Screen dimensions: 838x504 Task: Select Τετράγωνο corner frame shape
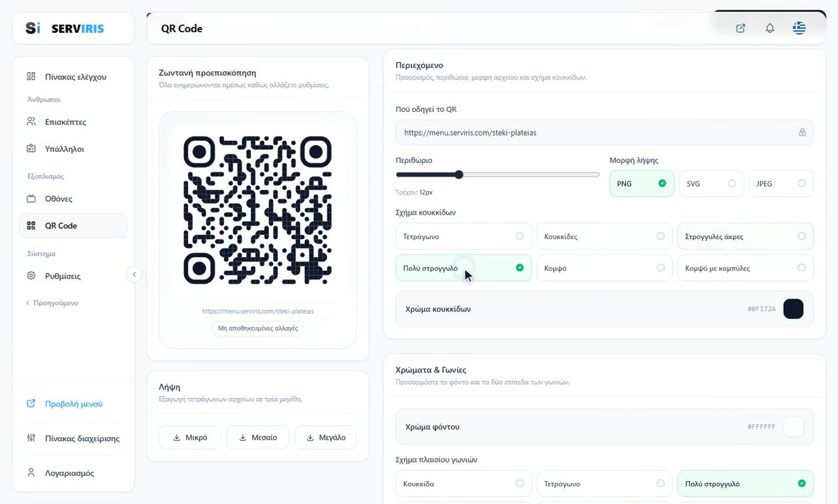click(x=605, y=484)
